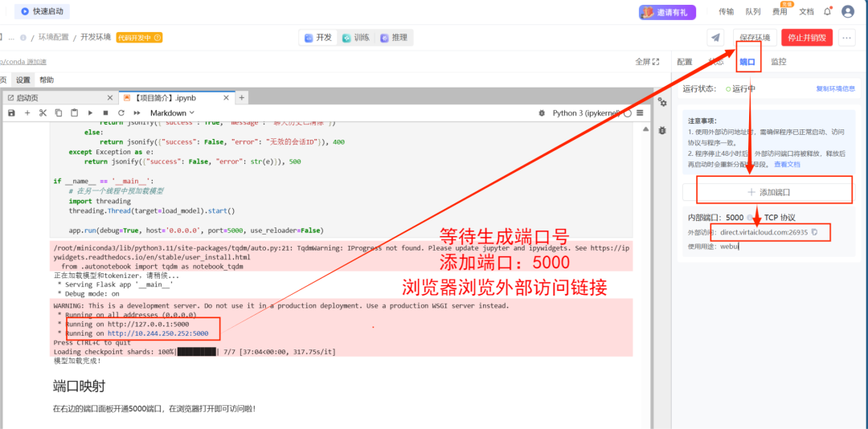
Task: Open the user account avatar menu
Action: 848,11
